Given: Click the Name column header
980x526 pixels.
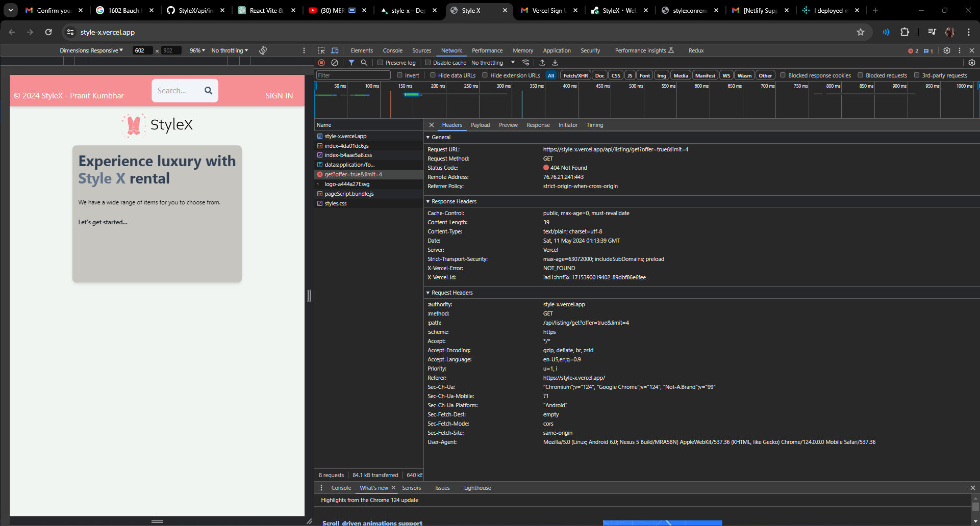Looking at the screenshot, I should pyautogui.click(x=369, y=125).
